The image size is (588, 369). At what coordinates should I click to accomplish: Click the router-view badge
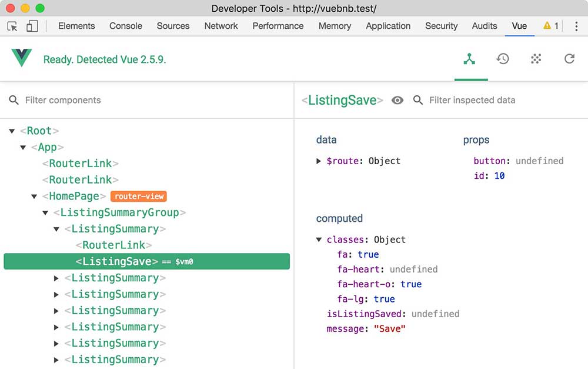[138, 197]
